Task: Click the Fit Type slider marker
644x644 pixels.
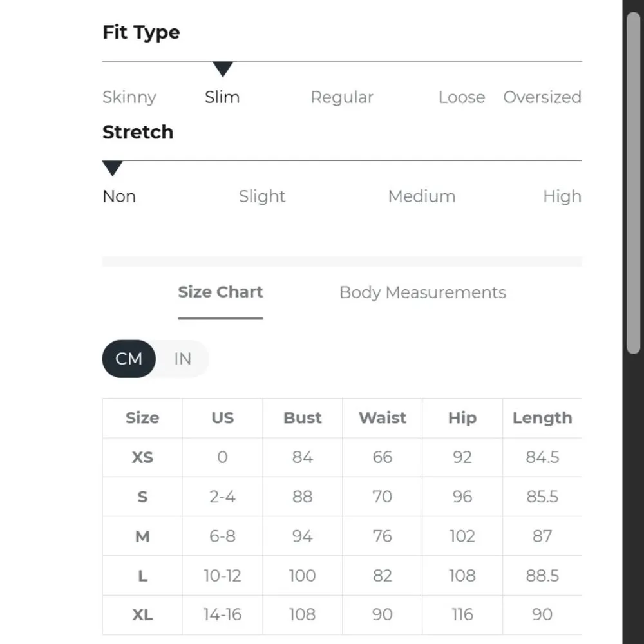Action: [x=223, y=69]
